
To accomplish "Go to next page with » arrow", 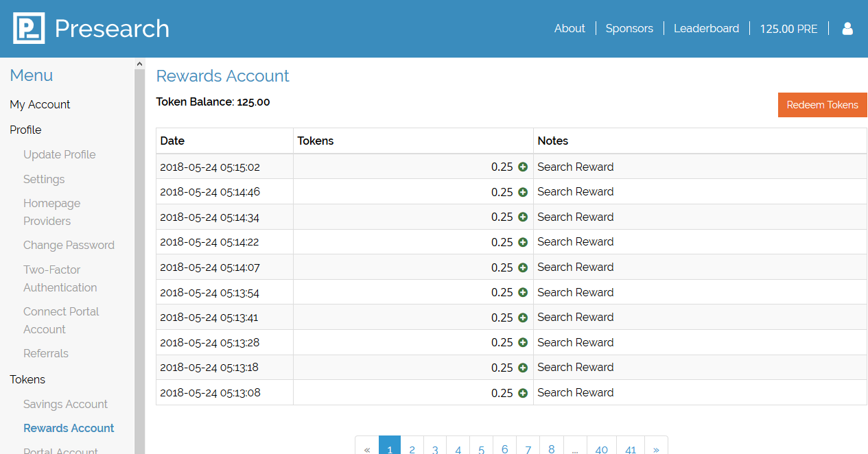I will click(656, 449).
